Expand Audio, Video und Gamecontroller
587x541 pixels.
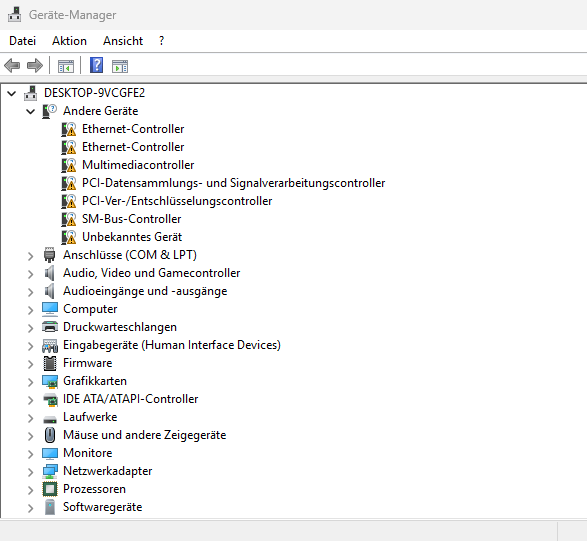click(31, 274)
